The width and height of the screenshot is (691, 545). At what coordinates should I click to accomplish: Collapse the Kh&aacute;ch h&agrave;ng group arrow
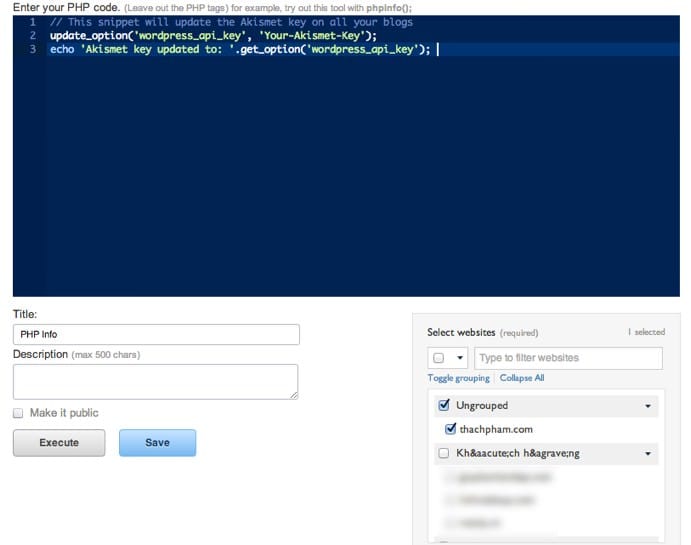click(648, 453)
